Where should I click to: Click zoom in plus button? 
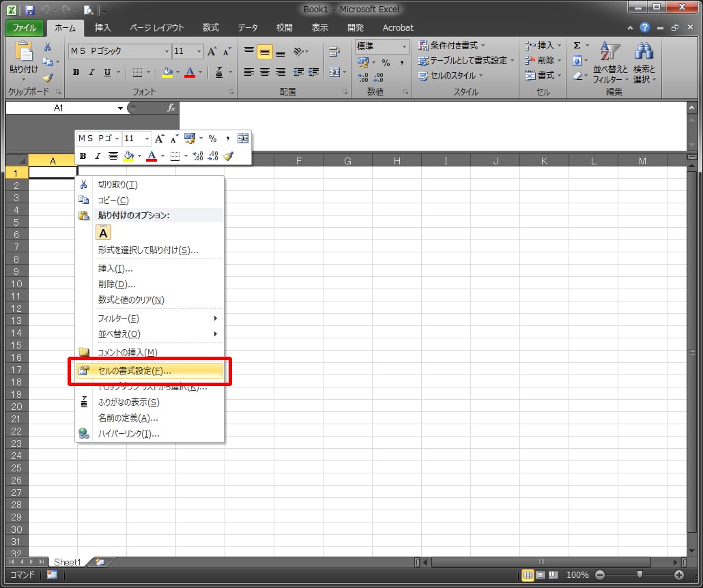point(679,575)
